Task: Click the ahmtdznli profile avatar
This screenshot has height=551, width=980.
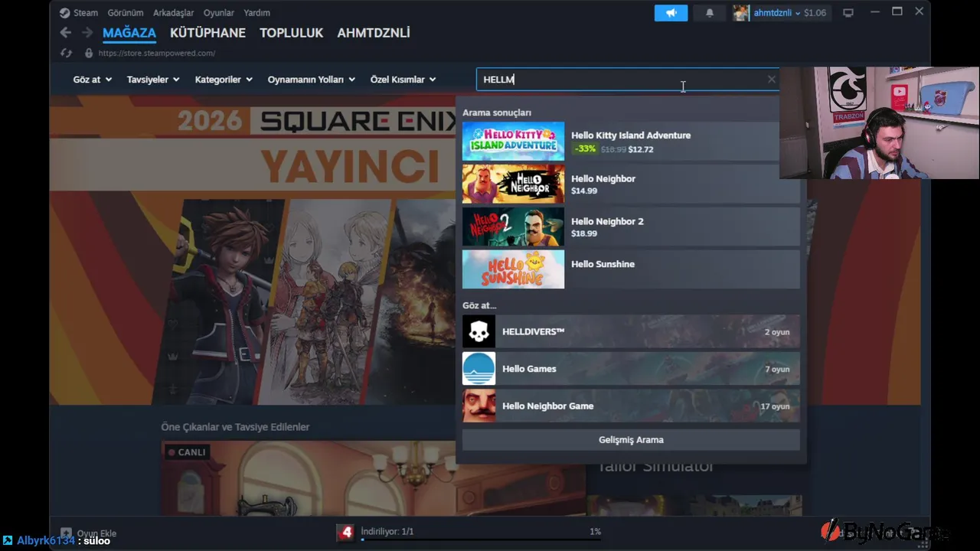Action: click(740, 13)
